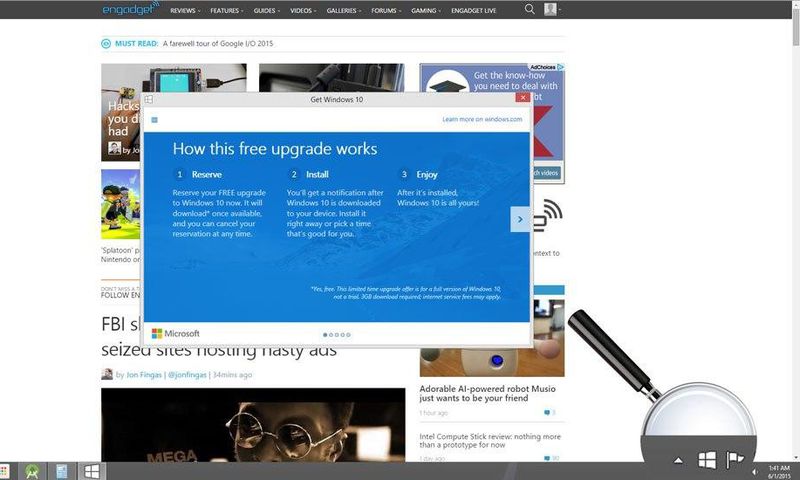This screenshot has width=800, height=480.
Task: Expand the Videos menu
Action: 303,10
